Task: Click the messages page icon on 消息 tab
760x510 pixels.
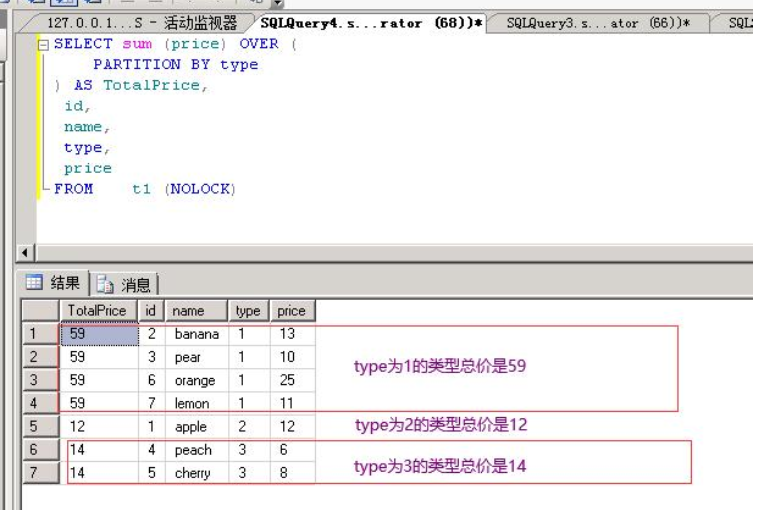Action: tap(105, 284)
